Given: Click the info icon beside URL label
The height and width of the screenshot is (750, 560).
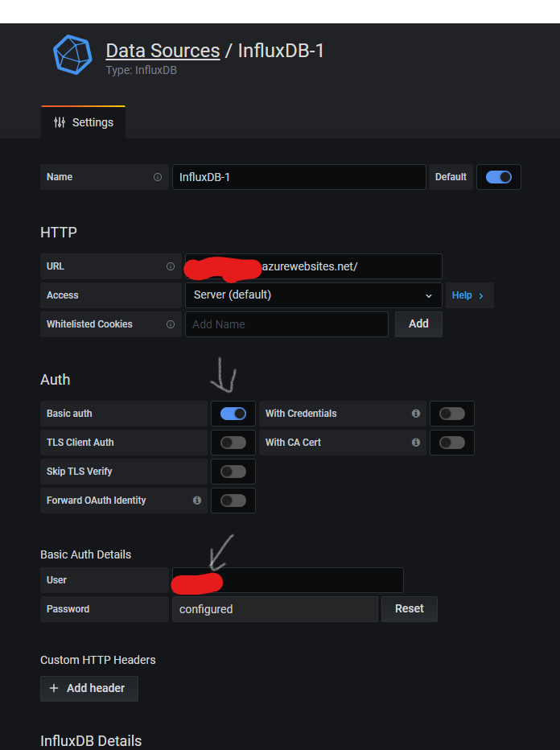Looking at the screenshot, I should [171, 266].
